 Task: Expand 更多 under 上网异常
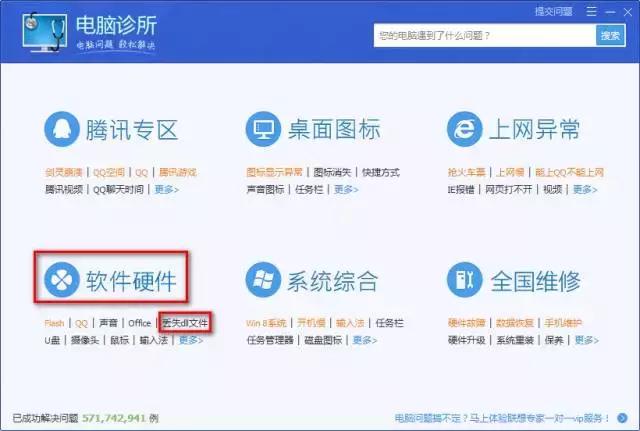[x=585, y=189]
